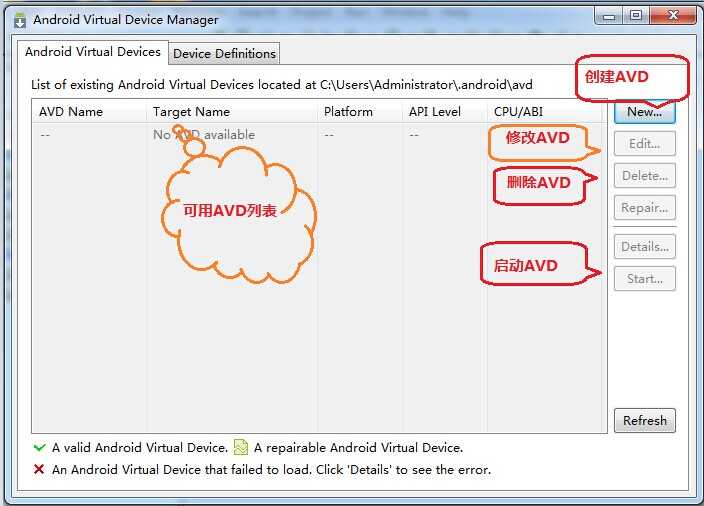Click the CPU/ABI column header
Viewport: 704px width, 506px height.
point(544,111)
